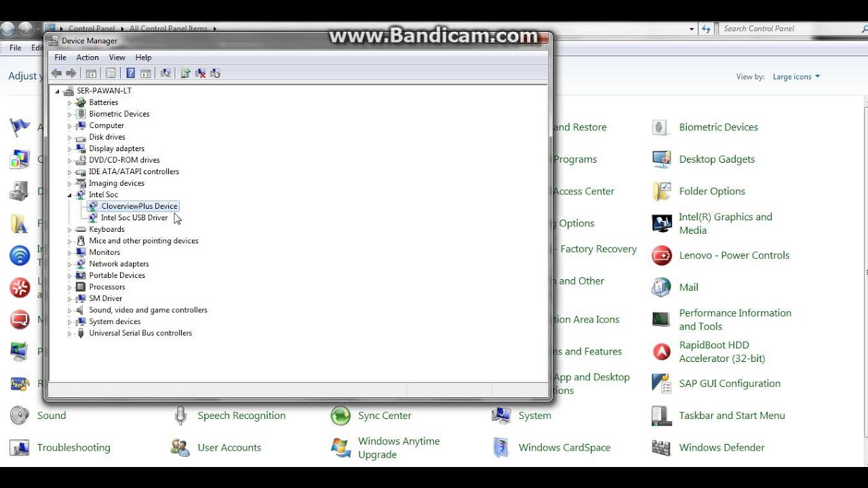Open the address bar history dropdown arrow
Image resolution: width=868 pixels, height=488 pixels.
coord(692,29)
